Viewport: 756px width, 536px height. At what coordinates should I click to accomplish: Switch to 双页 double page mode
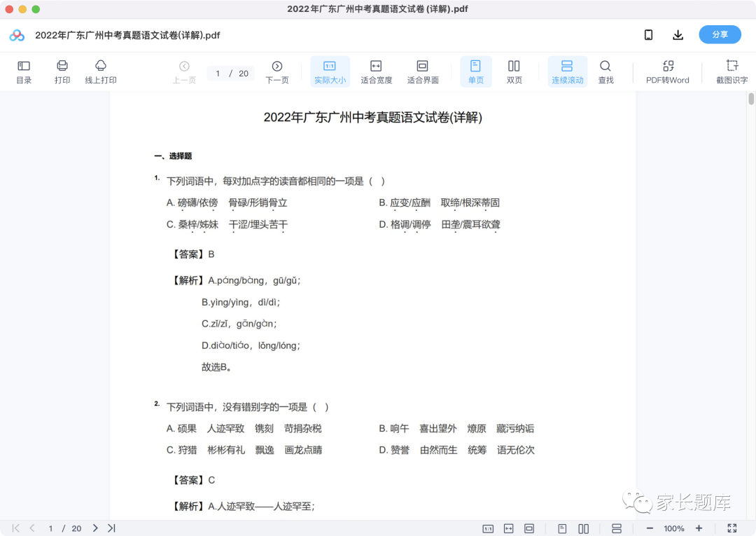[x=514, y=72]
